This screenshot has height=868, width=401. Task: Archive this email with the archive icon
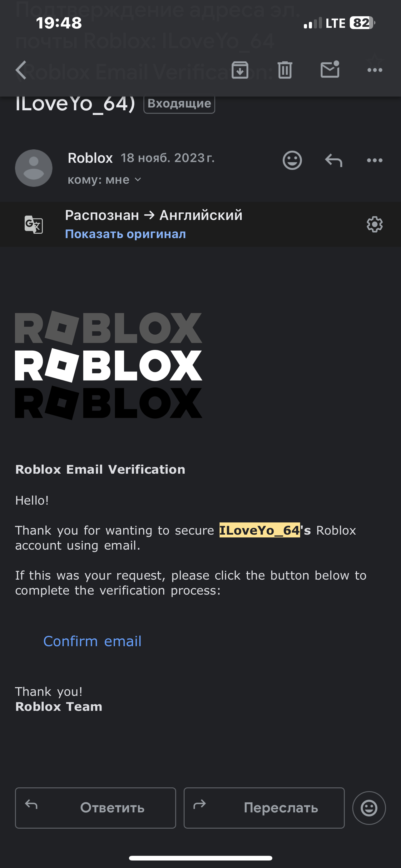pos(240,70)
